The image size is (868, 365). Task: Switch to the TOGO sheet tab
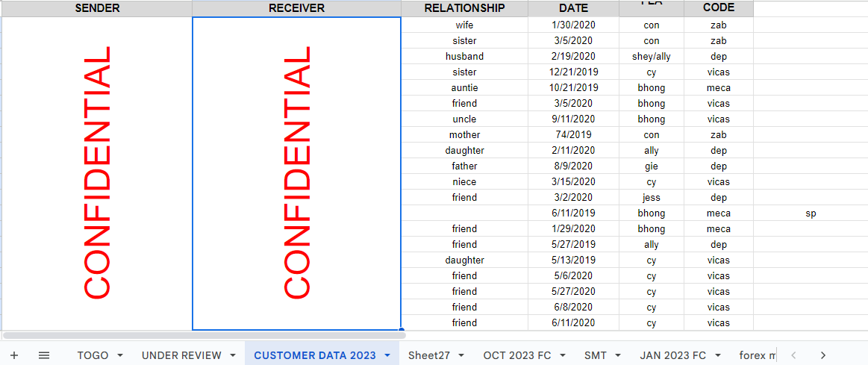(93, 355)
